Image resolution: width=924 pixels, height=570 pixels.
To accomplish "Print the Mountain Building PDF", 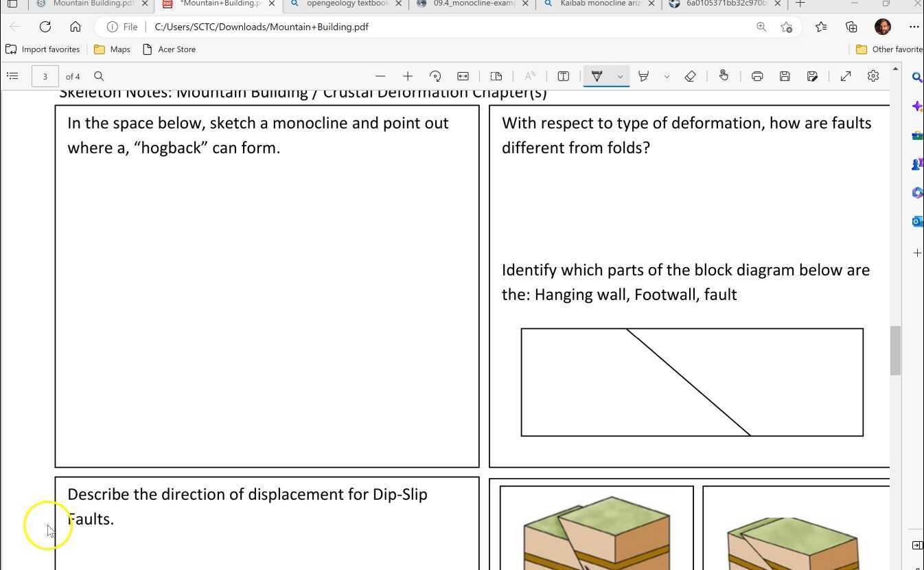I will pos(756,76).
